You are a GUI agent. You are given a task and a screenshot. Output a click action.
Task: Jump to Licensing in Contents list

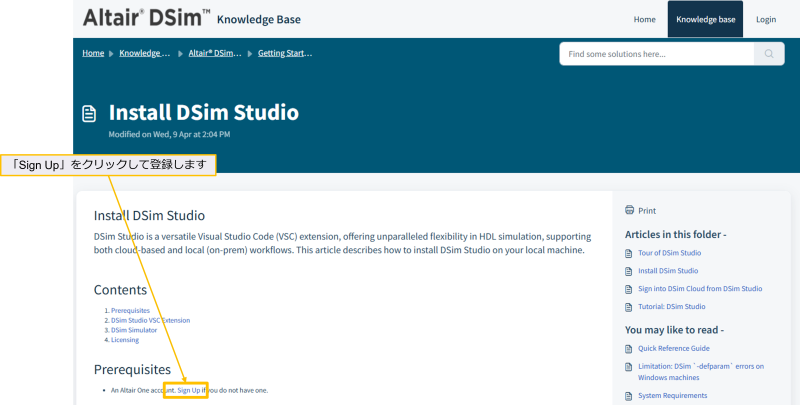[x=124, y=340]
